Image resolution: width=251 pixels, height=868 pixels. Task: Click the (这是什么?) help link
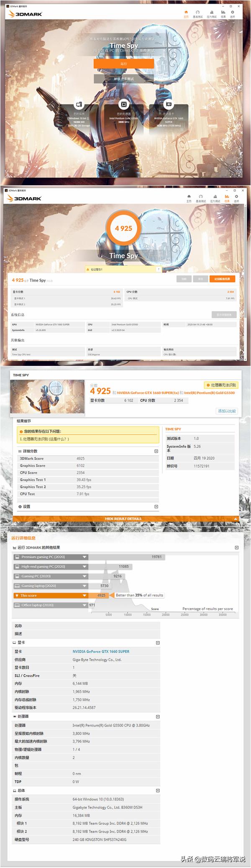(59, 439)
